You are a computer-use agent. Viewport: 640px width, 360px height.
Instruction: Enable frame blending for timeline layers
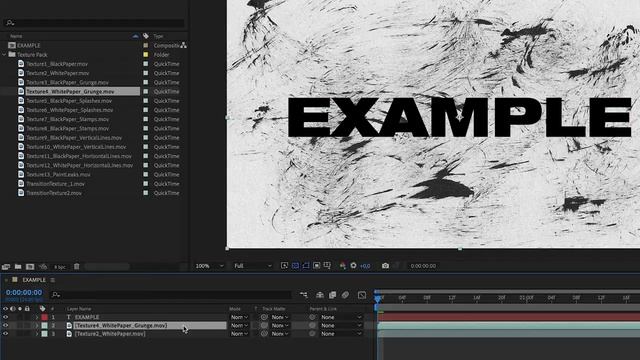coord(333,295)
